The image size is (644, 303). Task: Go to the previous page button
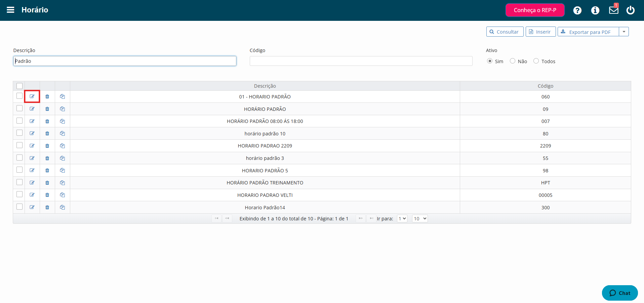coord(227,218)
